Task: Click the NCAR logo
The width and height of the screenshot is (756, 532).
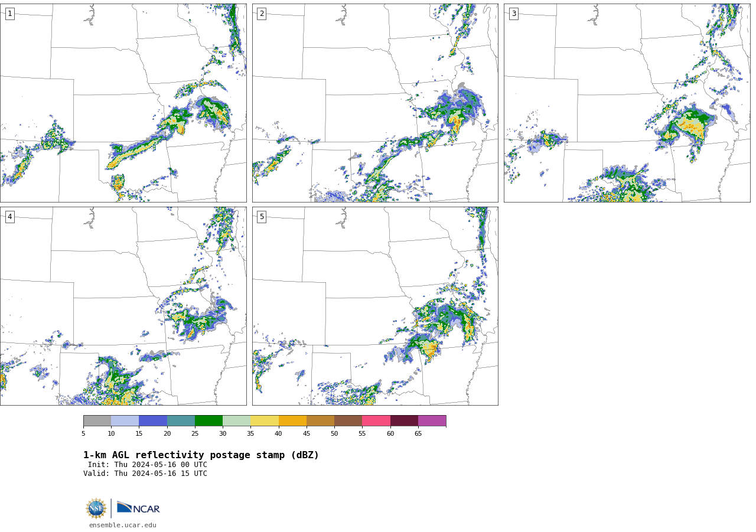Action: click(x=138, y=508)
